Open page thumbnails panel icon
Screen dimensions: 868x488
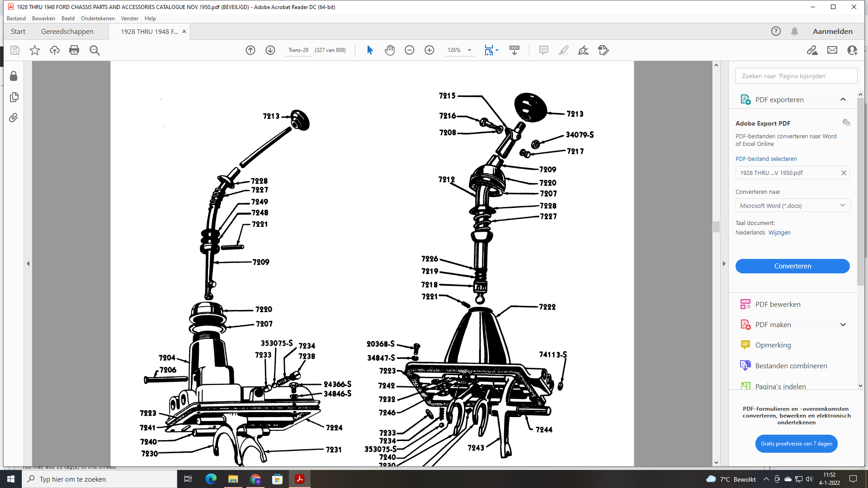point(14,97)
